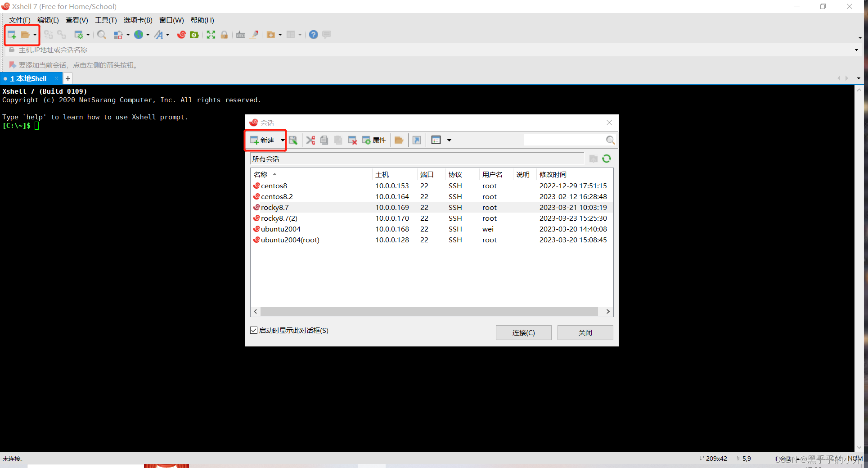The width and height of the screenshot is (868, 468).
Task: Click the keyboard icon in main toolbar
Action: (x=241, y=35)
